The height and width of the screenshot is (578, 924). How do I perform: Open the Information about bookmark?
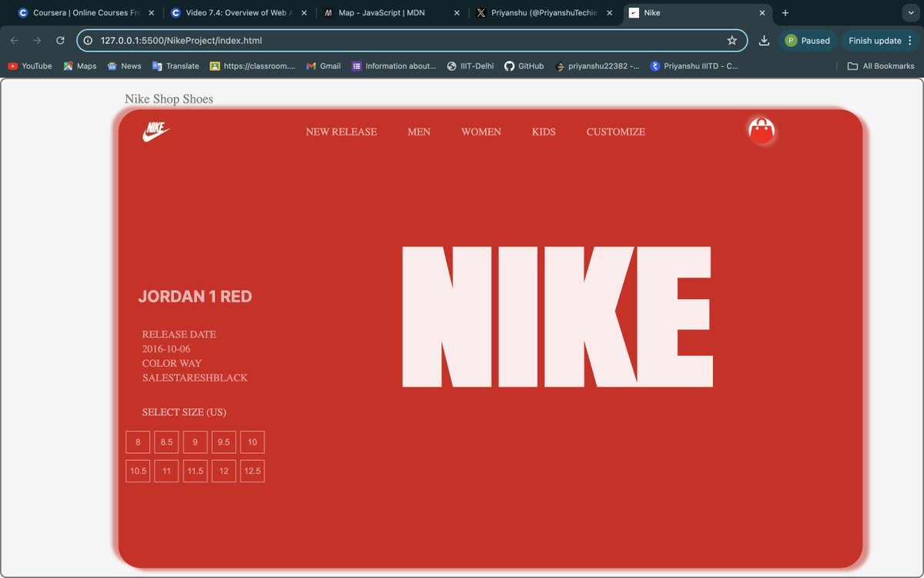pyautogui.click(x=393, y=66)
